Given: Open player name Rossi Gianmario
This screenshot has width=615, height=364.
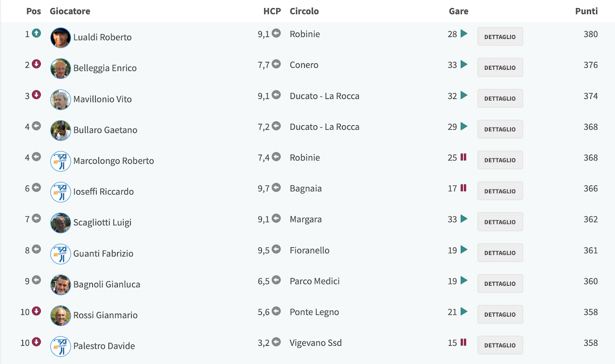Looking at the screenshot, I should click(x=105, y=315).
